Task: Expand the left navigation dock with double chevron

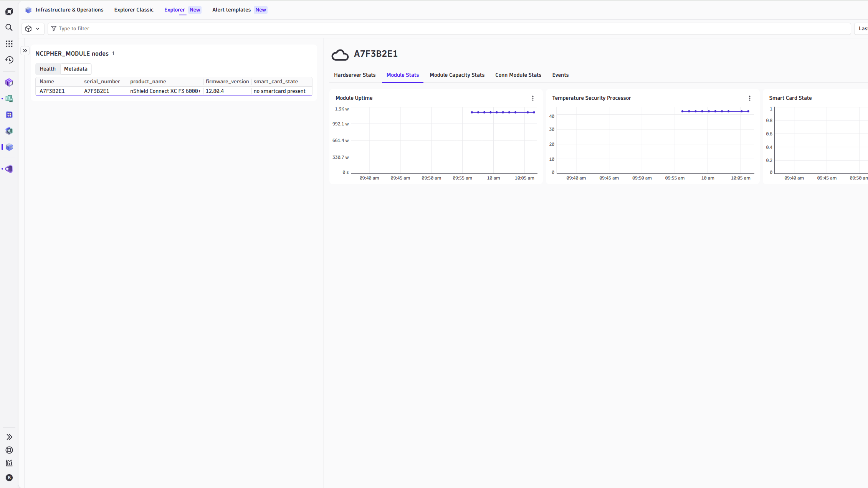Action: point(9,437)
